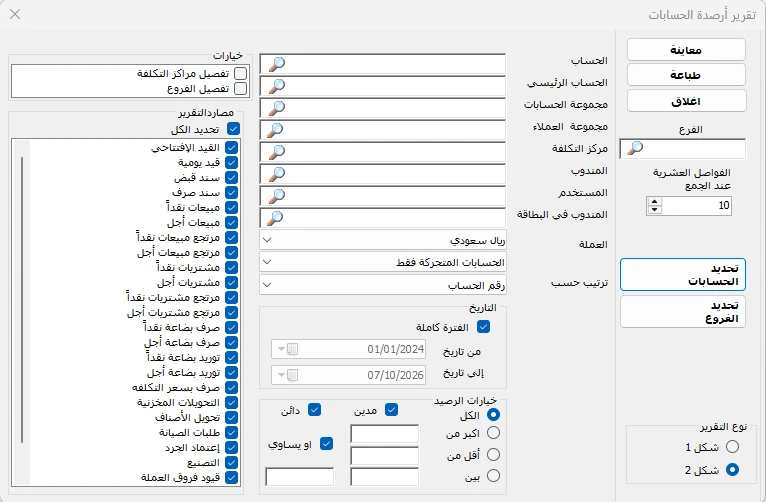Open الحسابات المتحركة فقط dropdown
766x502 pixels.
383,262
